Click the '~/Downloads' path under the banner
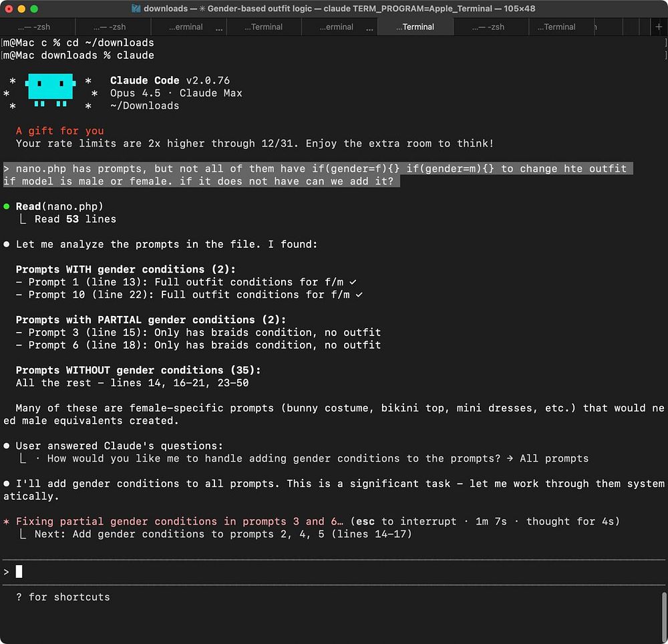Viewport: 668px width, 644px height. 144,106
